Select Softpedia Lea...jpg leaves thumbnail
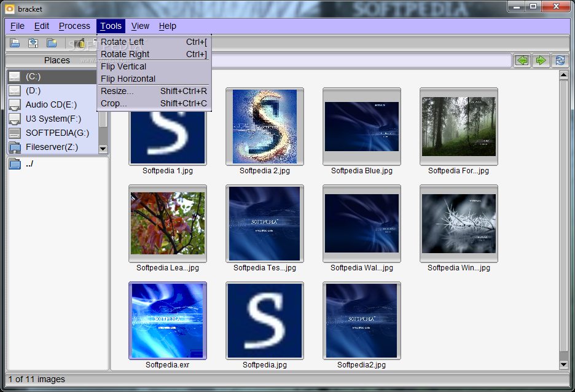Viewport: 575px width, 392px height. 168,224
